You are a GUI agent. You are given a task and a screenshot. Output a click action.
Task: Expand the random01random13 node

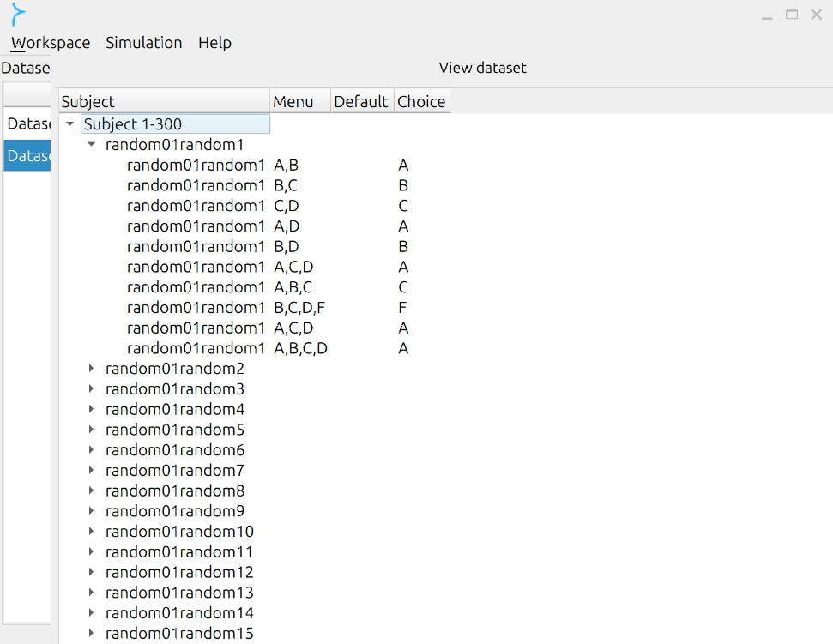pyautogui.click(x=92, y=593)
